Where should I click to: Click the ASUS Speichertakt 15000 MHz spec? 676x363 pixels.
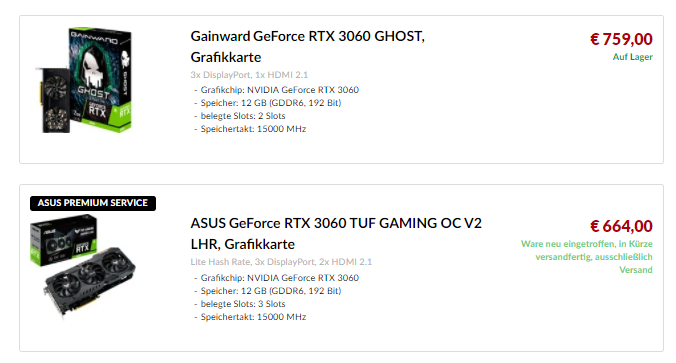pyautogui.click(x=250, y=317)
